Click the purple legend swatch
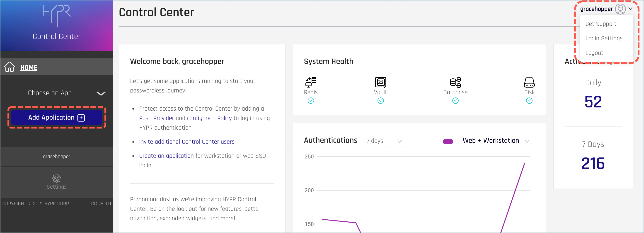 pos(448,141)
